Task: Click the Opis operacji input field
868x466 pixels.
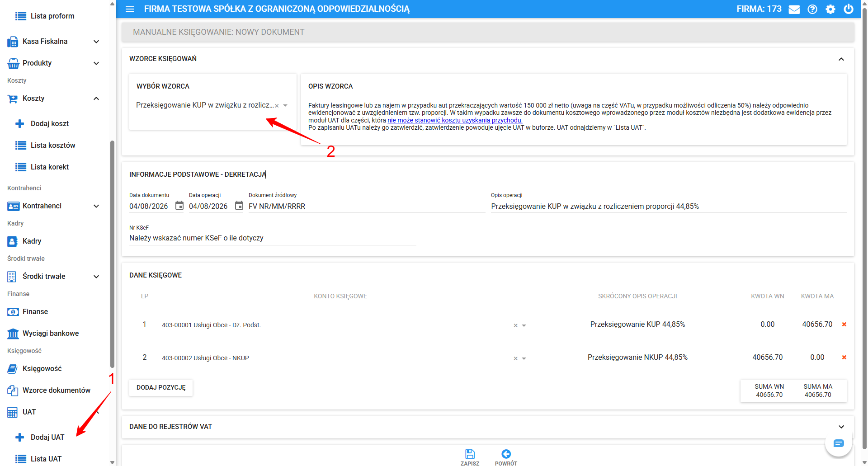Action: pyautogui.click(x=669, y=207)
